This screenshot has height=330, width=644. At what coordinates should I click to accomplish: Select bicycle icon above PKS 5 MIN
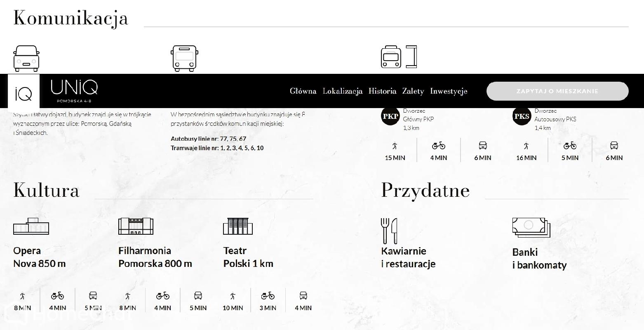click(x=570, y=146)
